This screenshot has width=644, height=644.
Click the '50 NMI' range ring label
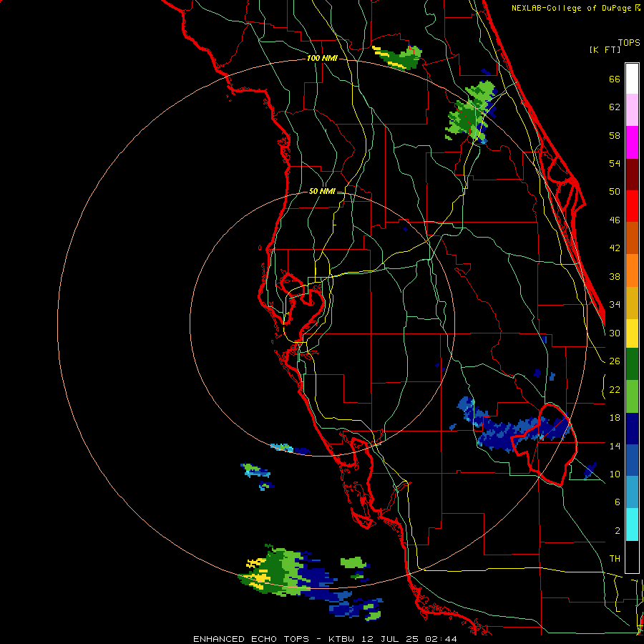point(322,191)
